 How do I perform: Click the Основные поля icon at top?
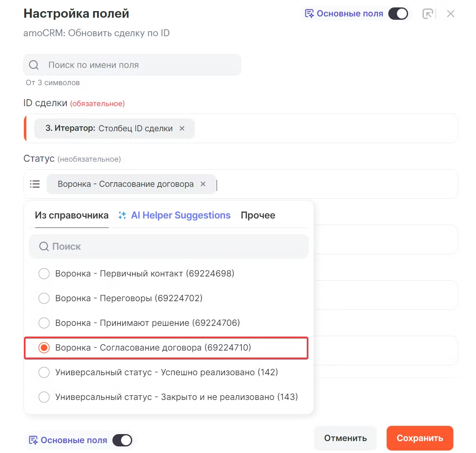(309, 14)
